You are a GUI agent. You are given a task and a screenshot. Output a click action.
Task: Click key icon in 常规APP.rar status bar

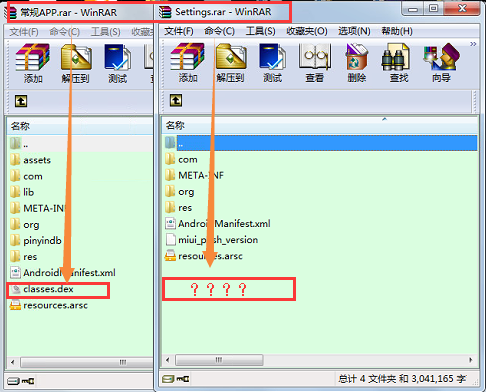tap(28, 381)
